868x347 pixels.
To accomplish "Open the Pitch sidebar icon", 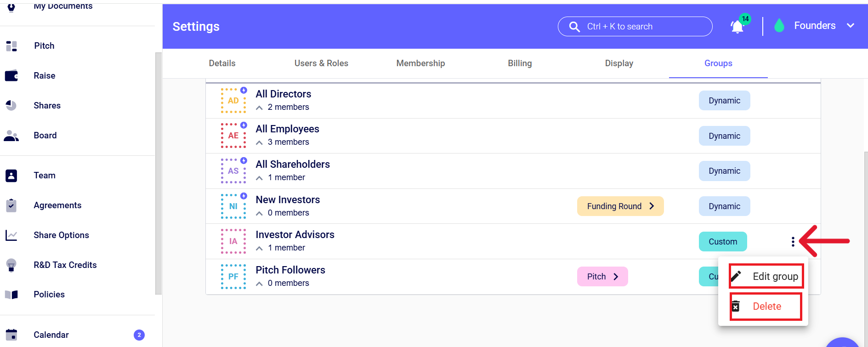I will pos(11,46).
